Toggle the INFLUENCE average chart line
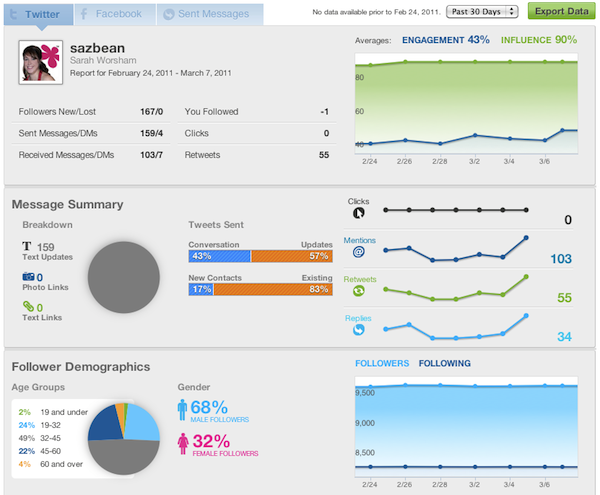 (538, 40)
